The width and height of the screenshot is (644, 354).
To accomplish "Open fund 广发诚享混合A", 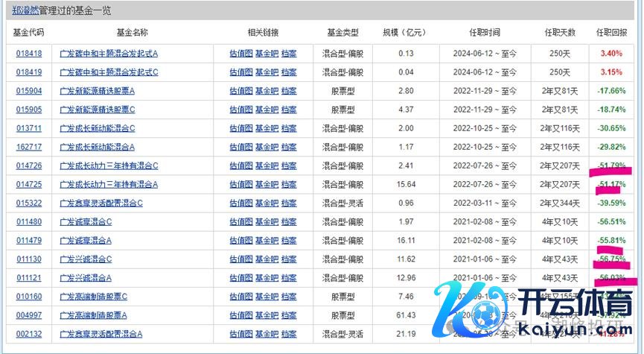I will click(86, 240).
